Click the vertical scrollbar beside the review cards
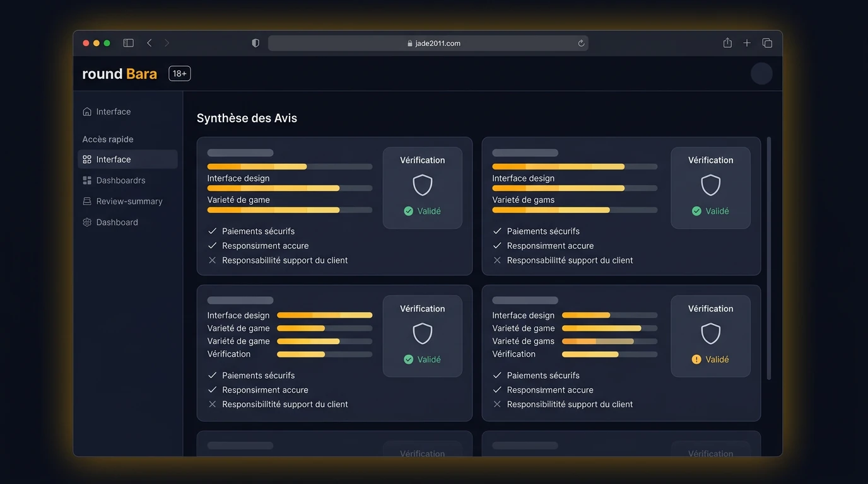The image size is (868, 484). click(769, 258)
